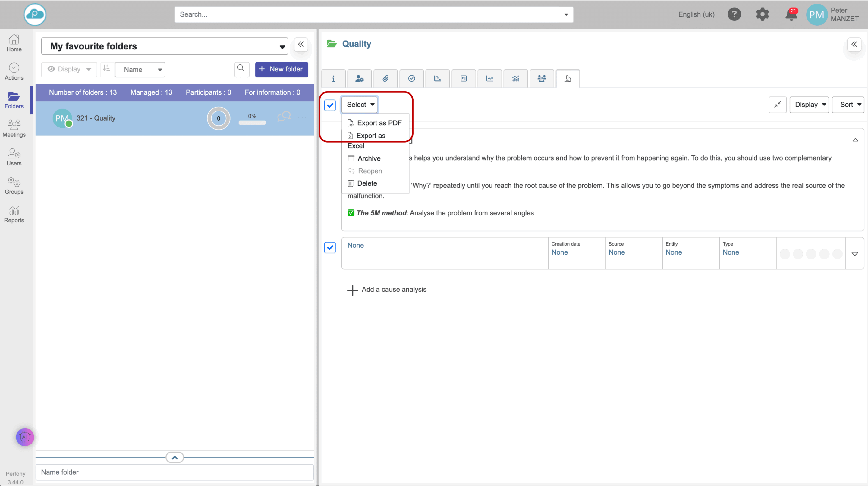
Task: Open the Gantt chart view icon
Action: click(437, 78)
